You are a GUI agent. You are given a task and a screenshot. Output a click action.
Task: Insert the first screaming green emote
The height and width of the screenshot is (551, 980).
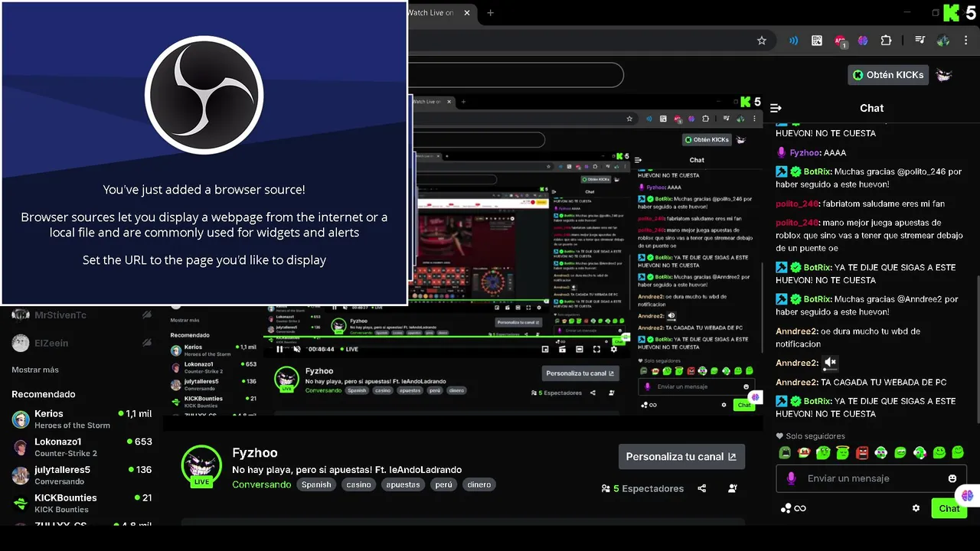tap(784, 452)
